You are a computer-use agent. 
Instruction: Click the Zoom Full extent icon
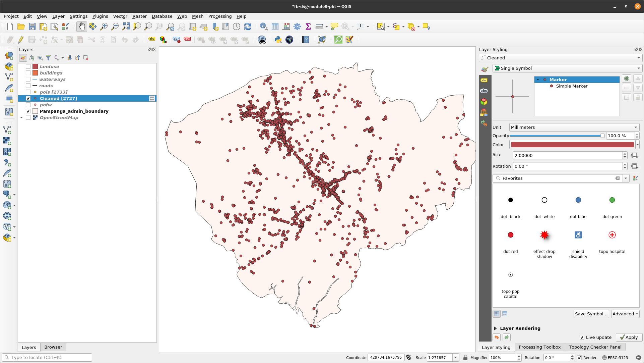(x=126, y=27)
